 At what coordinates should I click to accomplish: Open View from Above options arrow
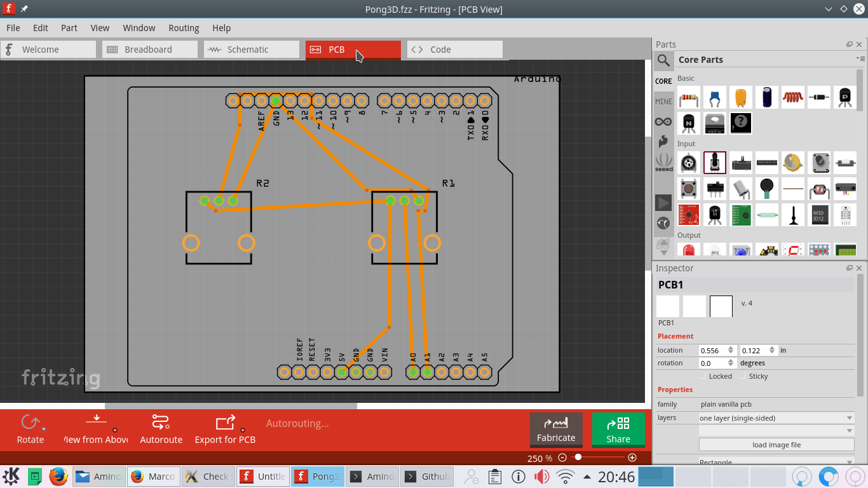point(115,430)
